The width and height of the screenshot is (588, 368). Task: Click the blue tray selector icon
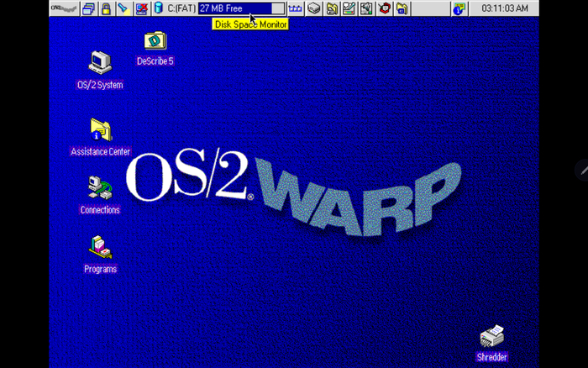295,8
